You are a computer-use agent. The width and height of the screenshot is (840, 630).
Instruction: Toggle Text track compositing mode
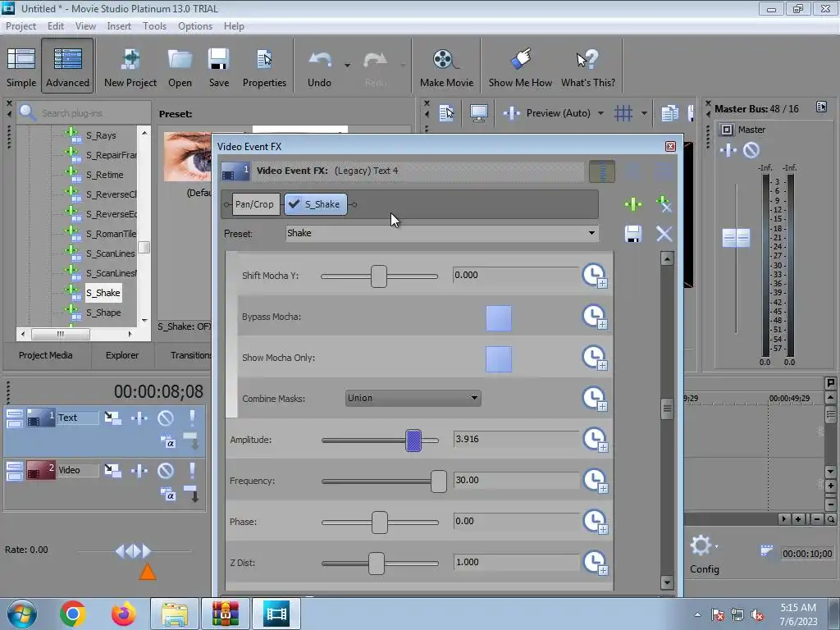(x=167, y=442)
